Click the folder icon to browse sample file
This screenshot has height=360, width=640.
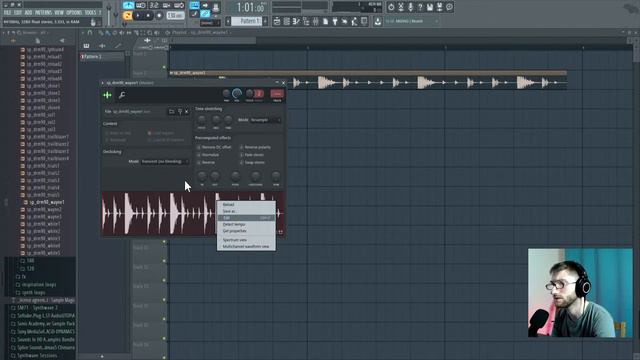pyautogui.click(x=171, y=111)
